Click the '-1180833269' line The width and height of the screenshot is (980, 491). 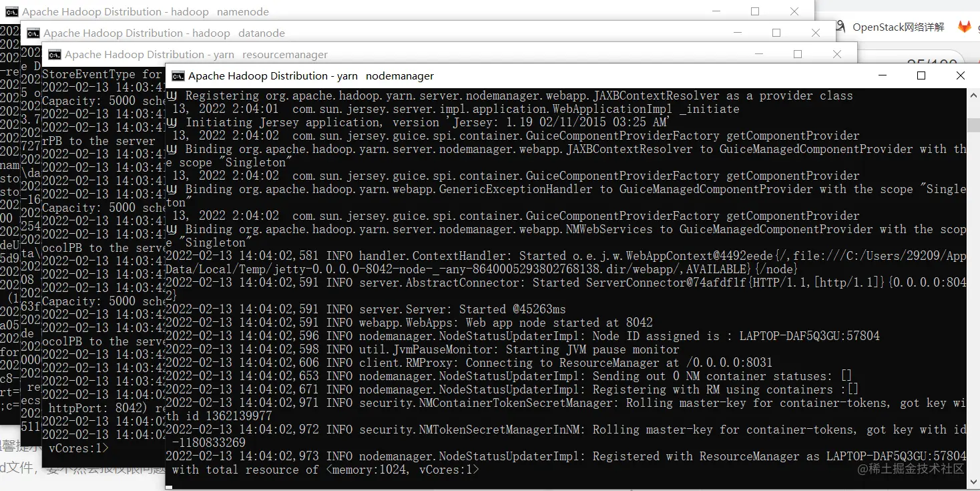(209, 443)
